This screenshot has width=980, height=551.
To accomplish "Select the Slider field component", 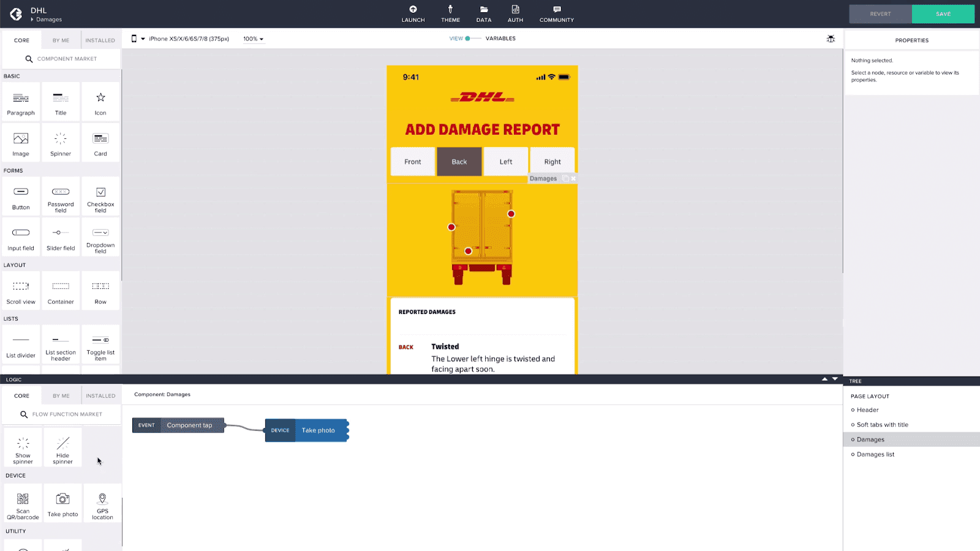I will 61,238.
